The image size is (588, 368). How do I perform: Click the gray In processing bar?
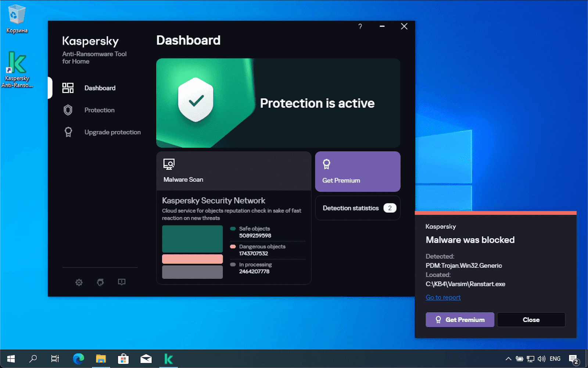[192, 272]
